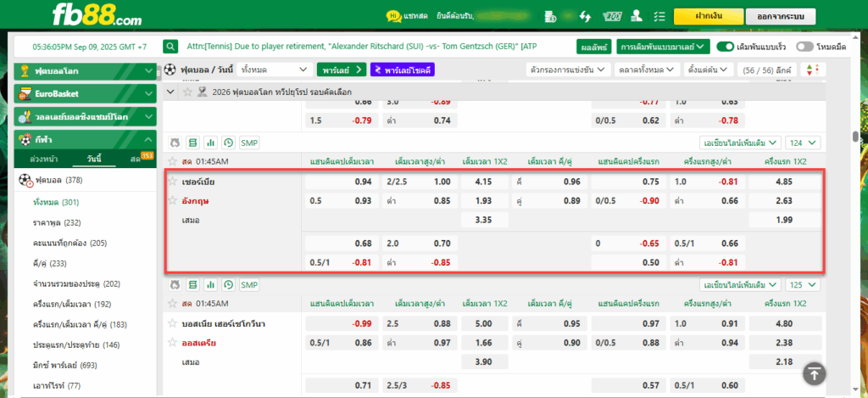Click the (56 / 56) ลีกค์ leagues button
868x398 pixels.
767,70
